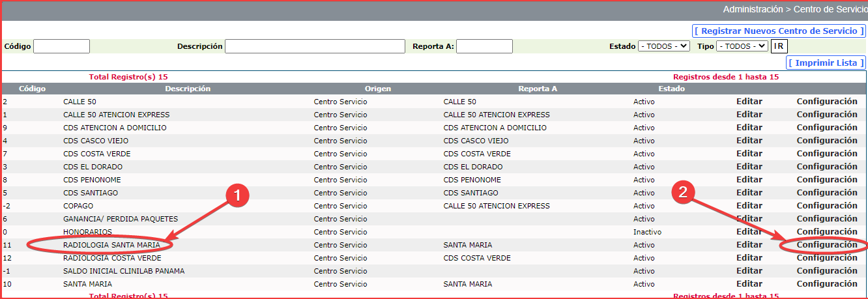Open Configuración for HONORARIOS row

coord(827,232)
